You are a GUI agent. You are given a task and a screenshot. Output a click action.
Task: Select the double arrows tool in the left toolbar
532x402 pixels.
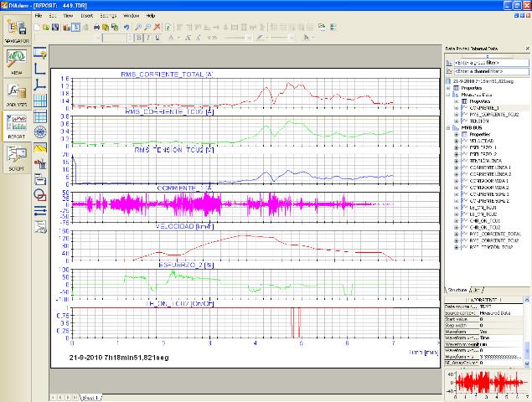pyautogui.click(x=39, y=211)
